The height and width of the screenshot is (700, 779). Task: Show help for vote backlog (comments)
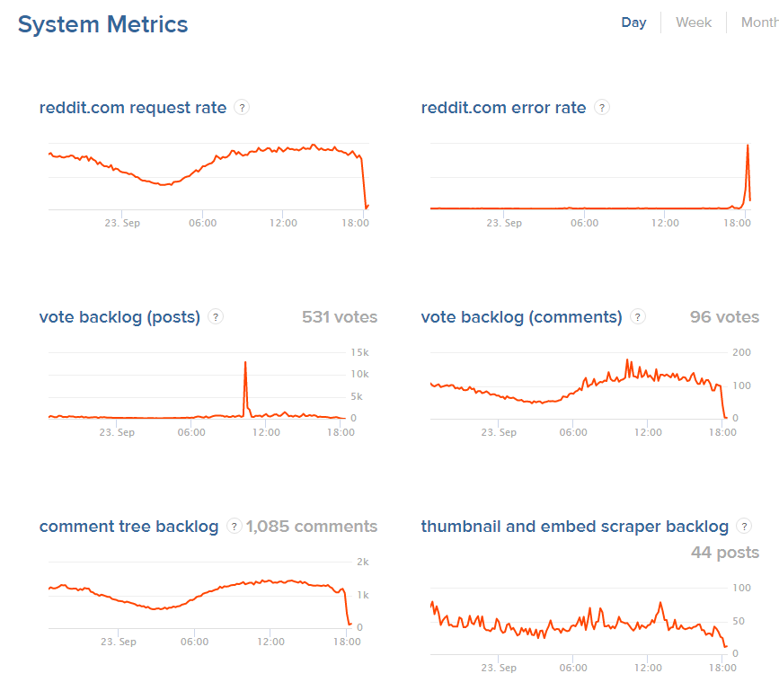pos(637,316)
